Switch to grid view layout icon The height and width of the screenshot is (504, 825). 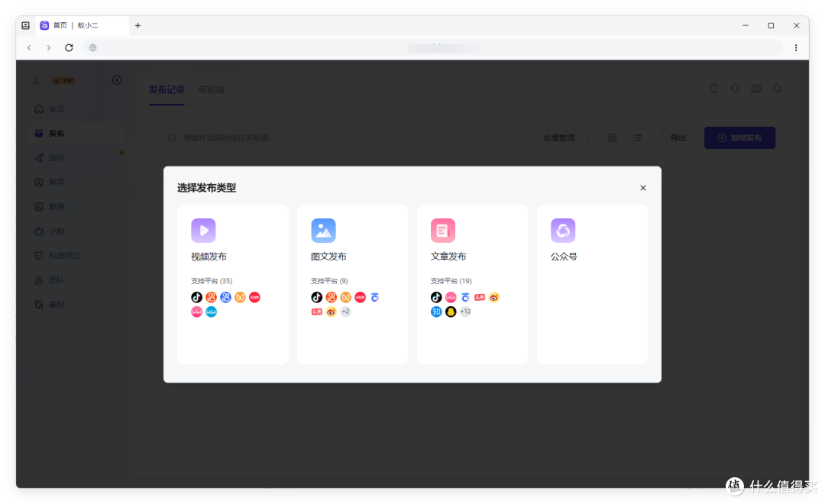tap(612, 138)
